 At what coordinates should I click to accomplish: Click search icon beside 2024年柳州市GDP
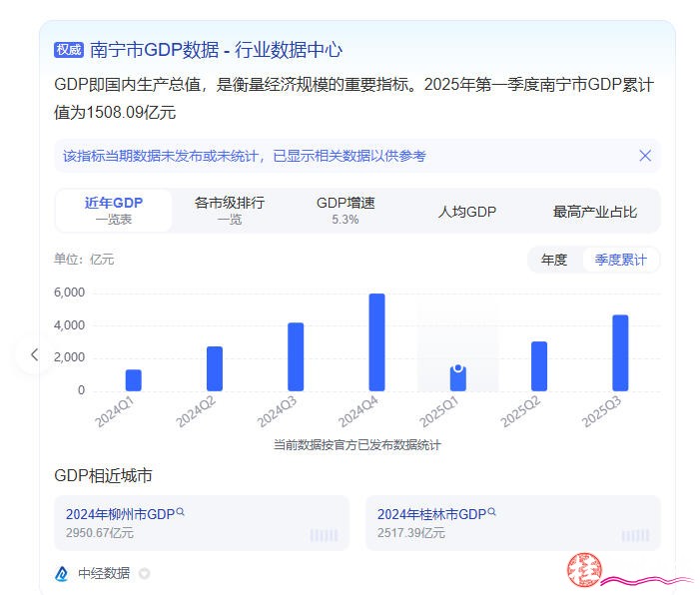click(x=181, y=512)
